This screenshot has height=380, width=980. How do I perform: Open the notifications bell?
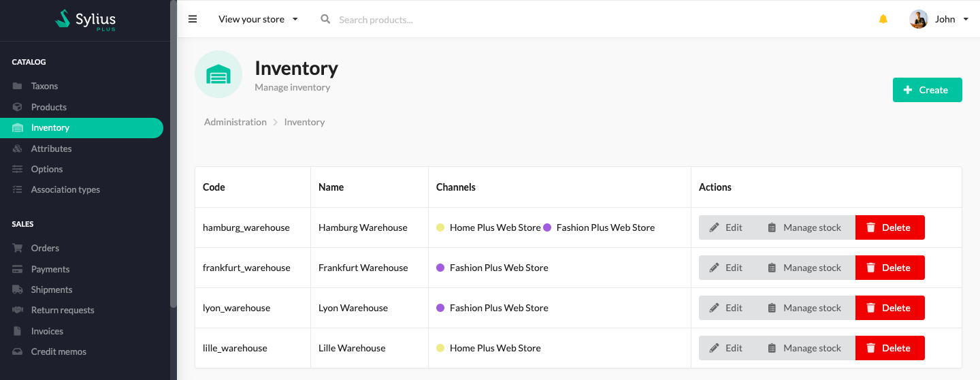click(x=883, y=19)
